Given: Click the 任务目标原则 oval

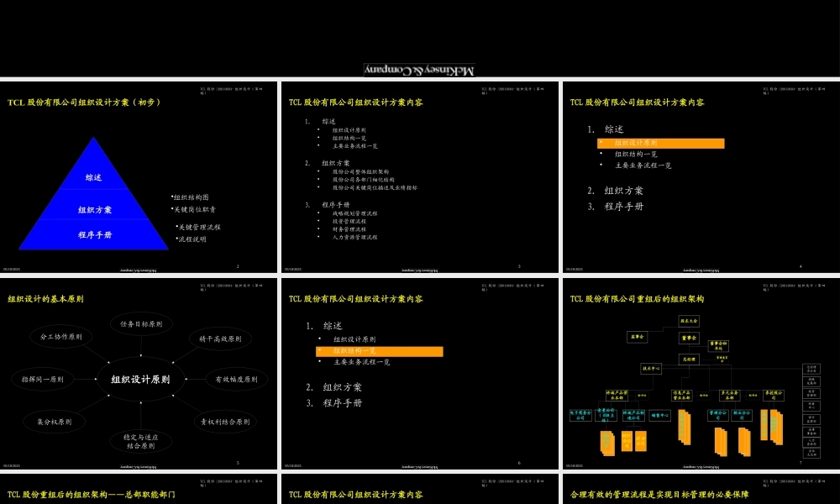Looking at the screenshot, I should pyautogui.click(x=141, y=324).
